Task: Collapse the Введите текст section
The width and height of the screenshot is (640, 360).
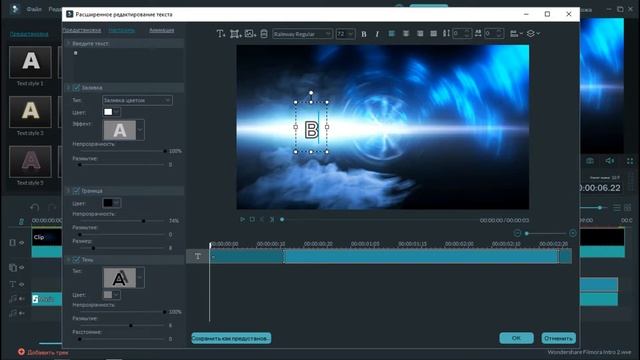Action: click(x=68, y=43)
